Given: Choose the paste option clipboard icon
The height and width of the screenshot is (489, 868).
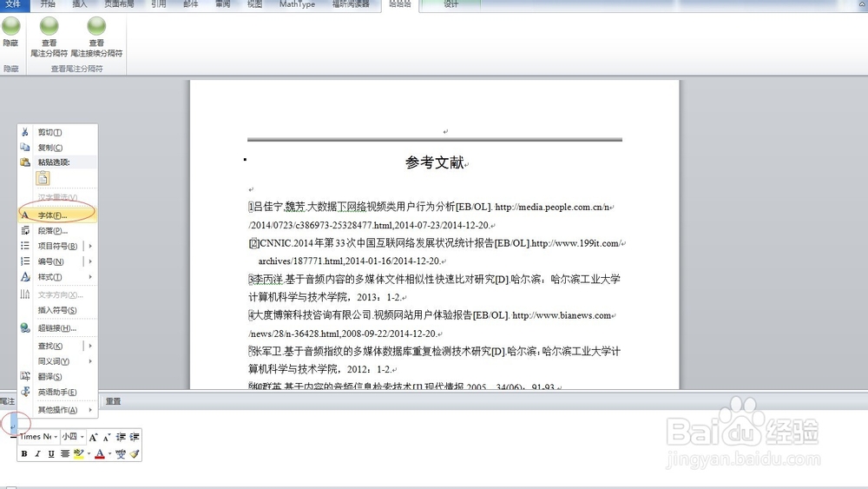Looking at the screenshot, I should point(43,178).
